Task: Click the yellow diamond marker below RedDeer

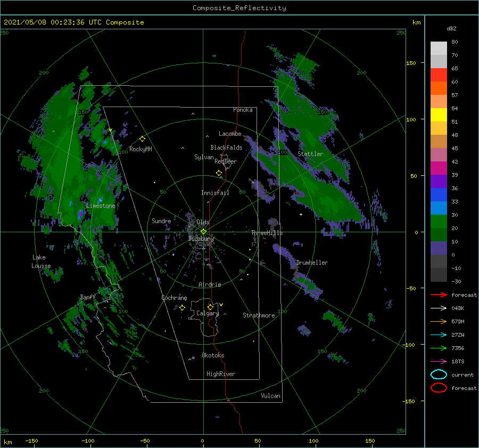Action: point(219,173)
